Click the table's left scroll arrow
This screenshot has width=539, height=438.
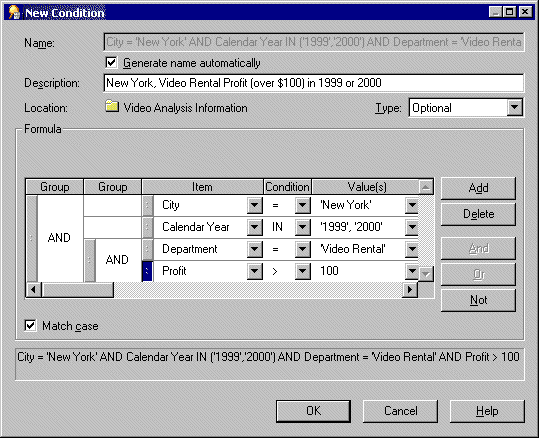[34, 290]
